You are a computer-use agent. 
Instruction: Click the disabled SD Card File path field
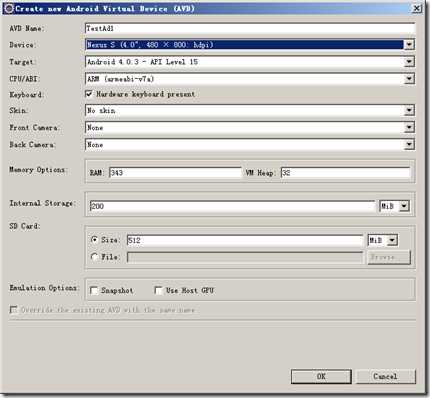coord(245,257)
